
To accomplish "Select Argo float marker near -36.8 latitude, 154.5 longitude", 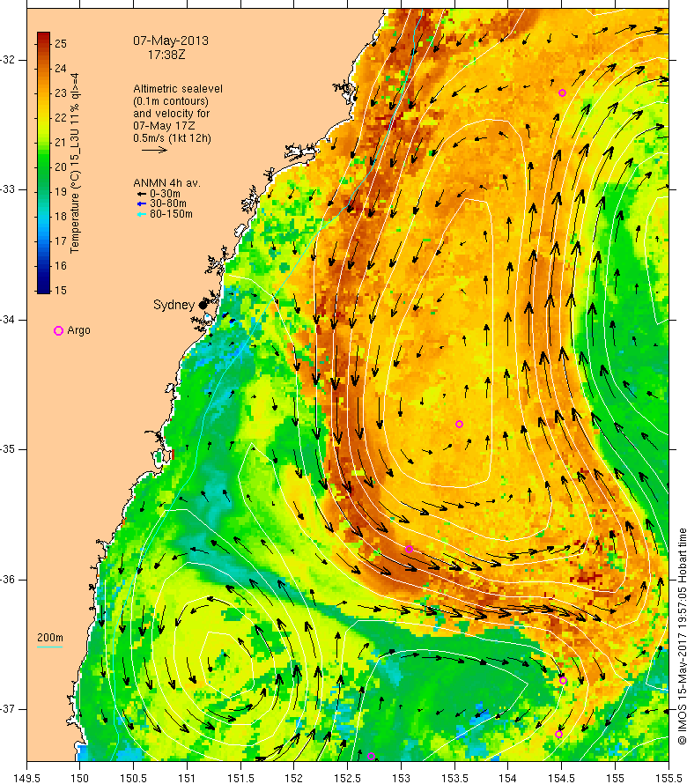I will [563, 681].
